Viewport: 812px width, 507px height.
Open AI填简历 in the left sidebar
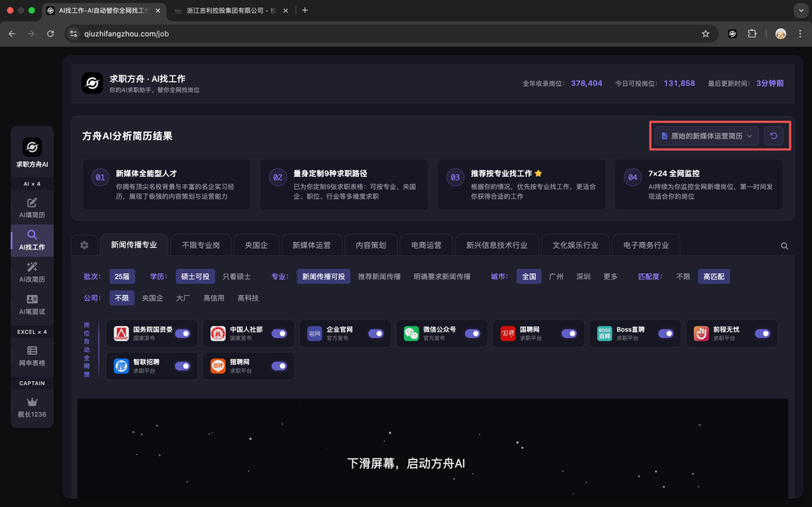32,207
